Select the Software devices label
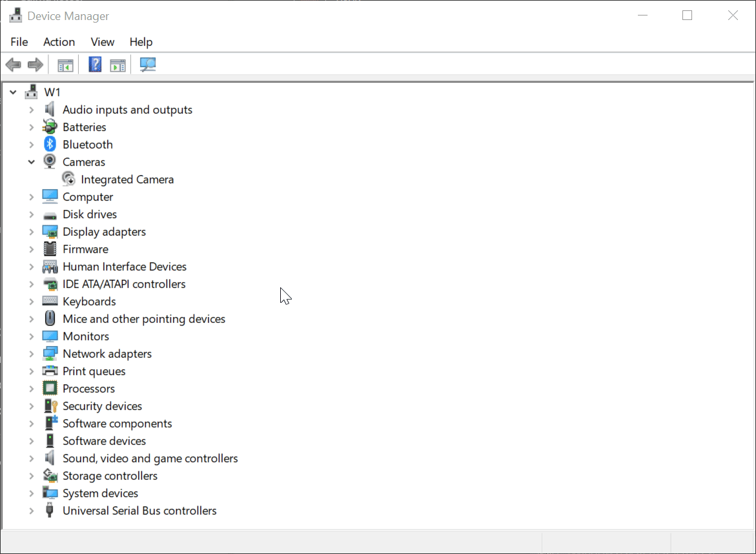 click(104, 441)
